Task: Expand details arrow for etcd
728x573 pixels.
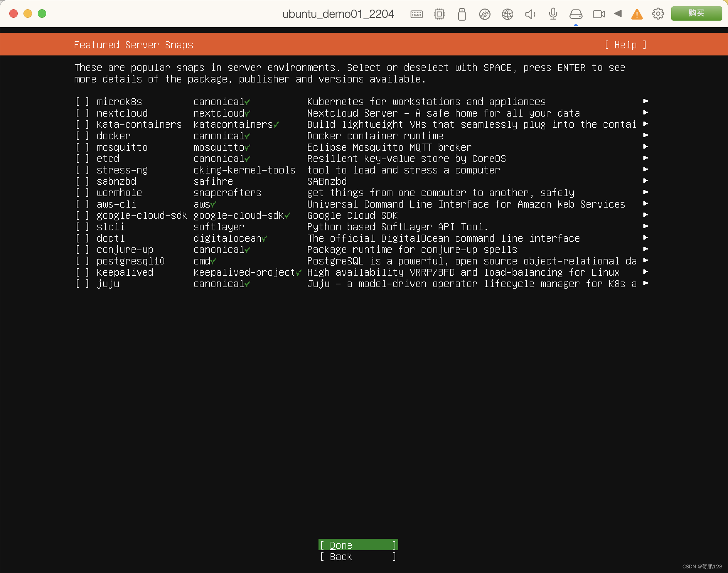Action: click(x=646, y=158)
